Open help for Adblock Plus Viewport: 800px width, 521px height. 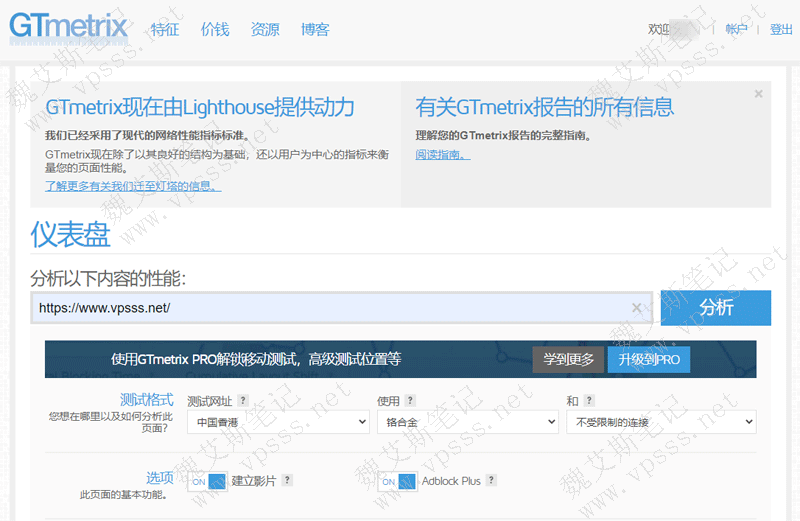click(x=491, y=480)
